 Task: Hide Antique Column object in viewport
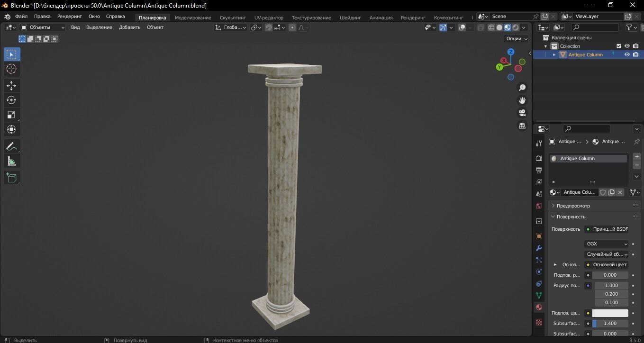pyautogui.click(x=627, y=54)
